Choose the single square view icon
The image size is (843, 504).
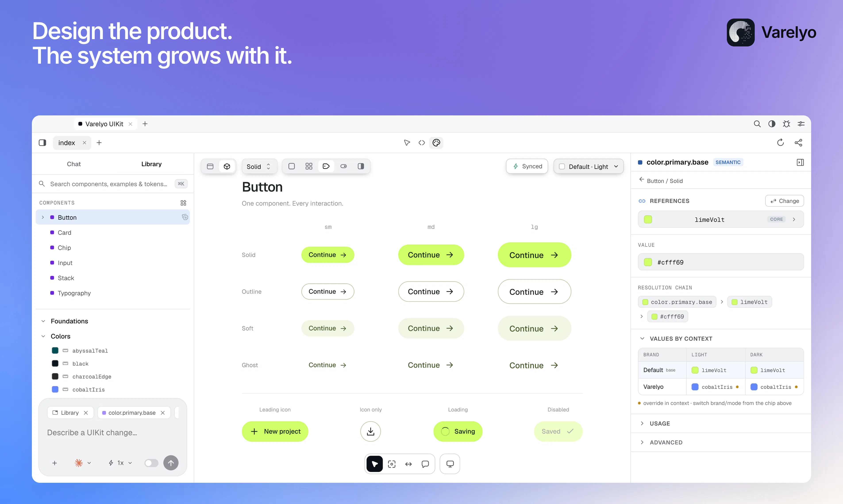coord(291,166)
